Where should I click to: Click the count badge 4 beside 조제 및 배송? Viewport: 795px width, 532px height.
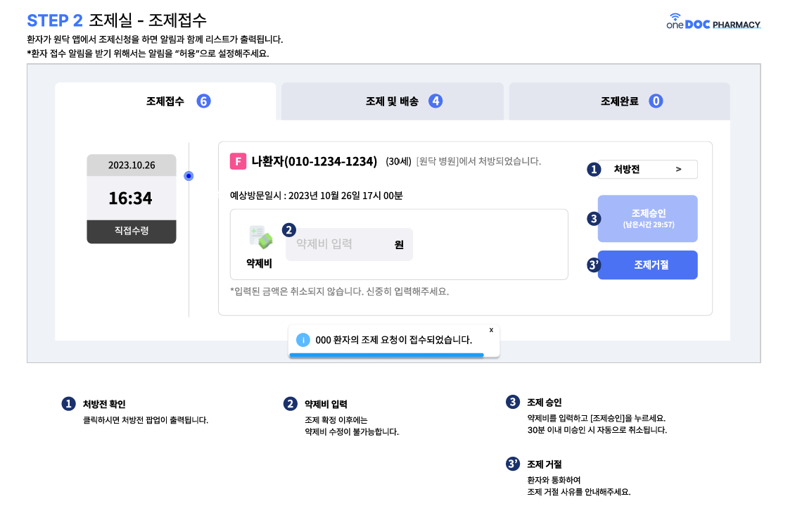(x=435, y=101)
